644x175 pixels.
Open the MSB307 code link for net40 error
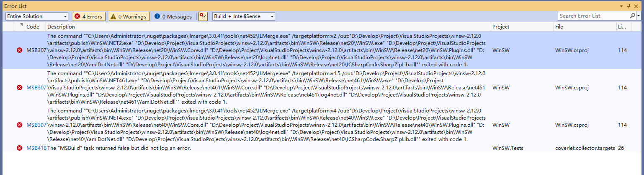coord(36,125)
